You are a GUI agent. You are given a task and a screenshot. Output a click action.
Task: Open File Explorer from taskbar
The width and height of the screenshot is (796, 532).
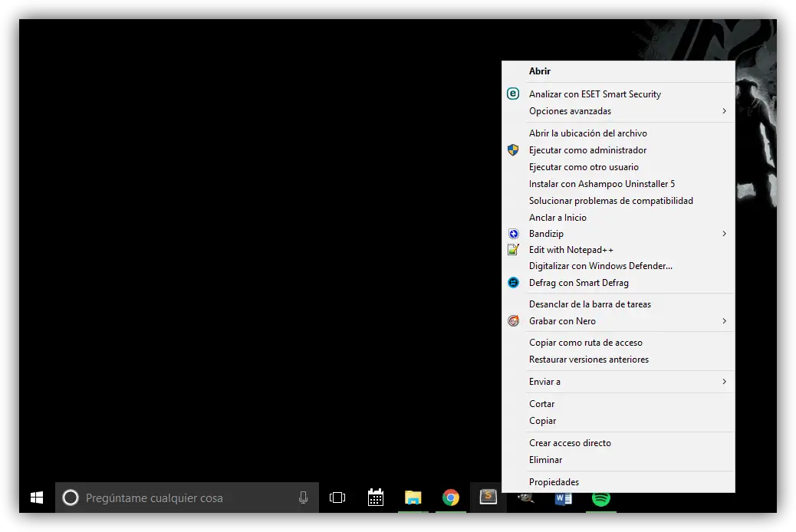pyautogui.click(x=413, y=498)
